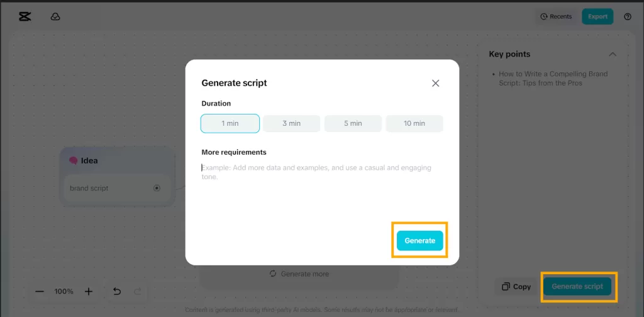Screen dimensions: 644x317
Task: Collapse the Key points panel
Action: tap(613, 54)
